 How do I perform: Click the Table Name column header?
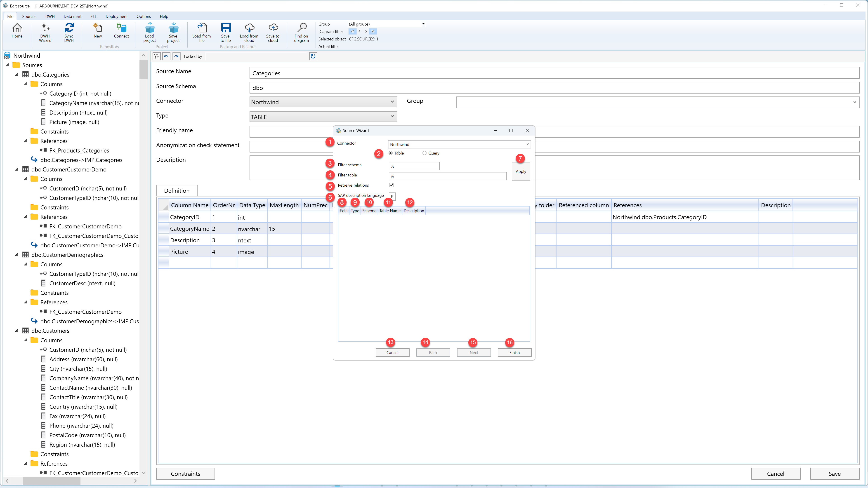click(x=390, y=211)
